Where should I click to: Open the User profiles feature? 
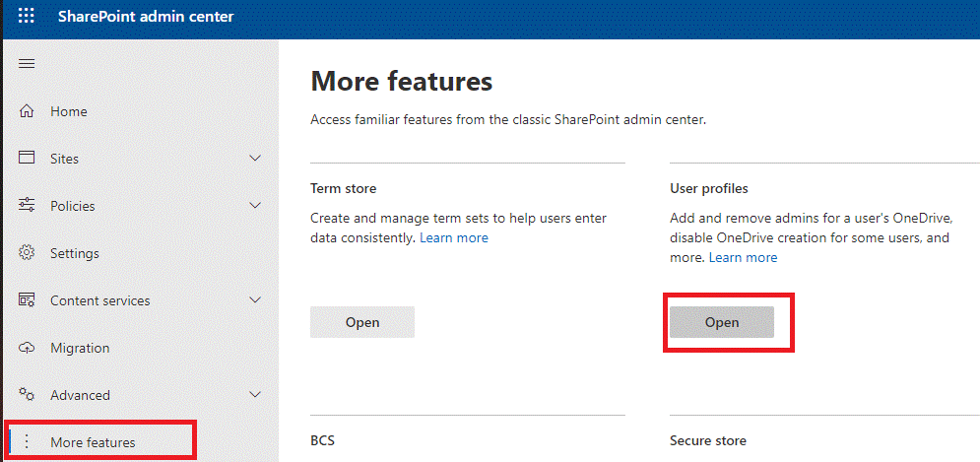coord(722,322)
